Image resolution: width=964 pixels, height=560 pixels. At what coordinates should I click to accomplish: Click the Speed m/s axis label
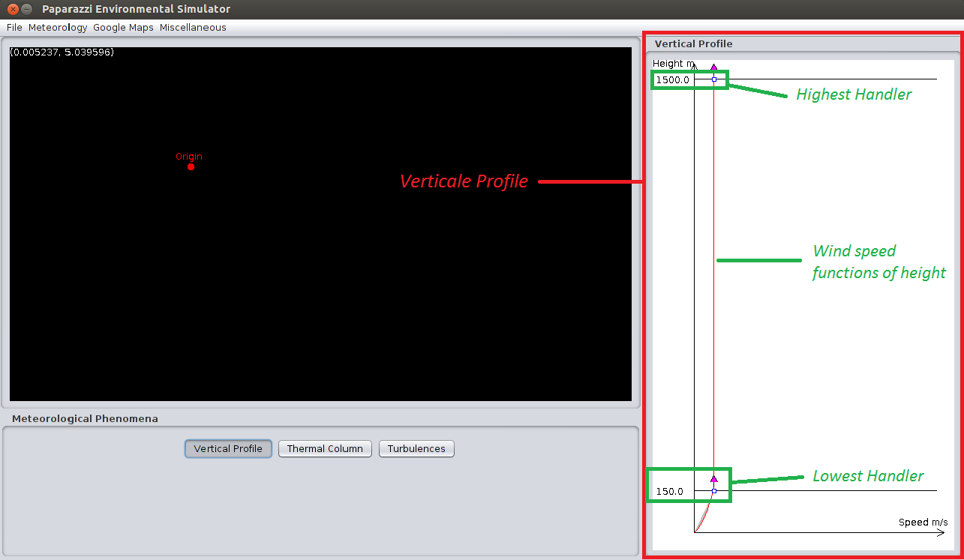click(923, 523)
